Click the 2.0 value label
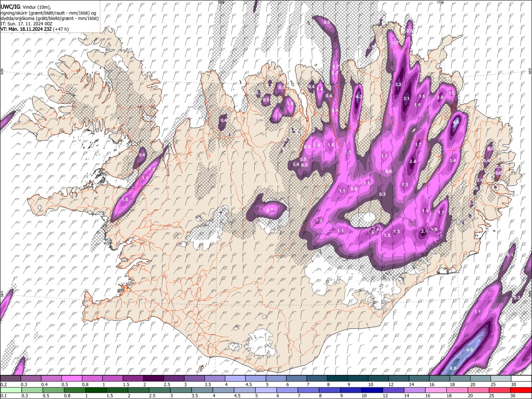 pyautogui.click(x=441, y=97)
